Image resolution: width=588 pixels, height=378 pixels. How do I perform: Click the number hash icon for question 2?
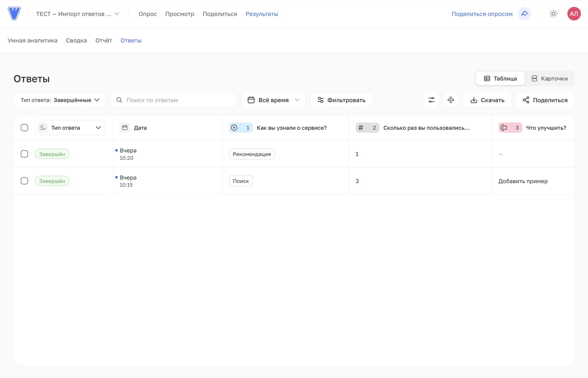click(x=361, y=128)
